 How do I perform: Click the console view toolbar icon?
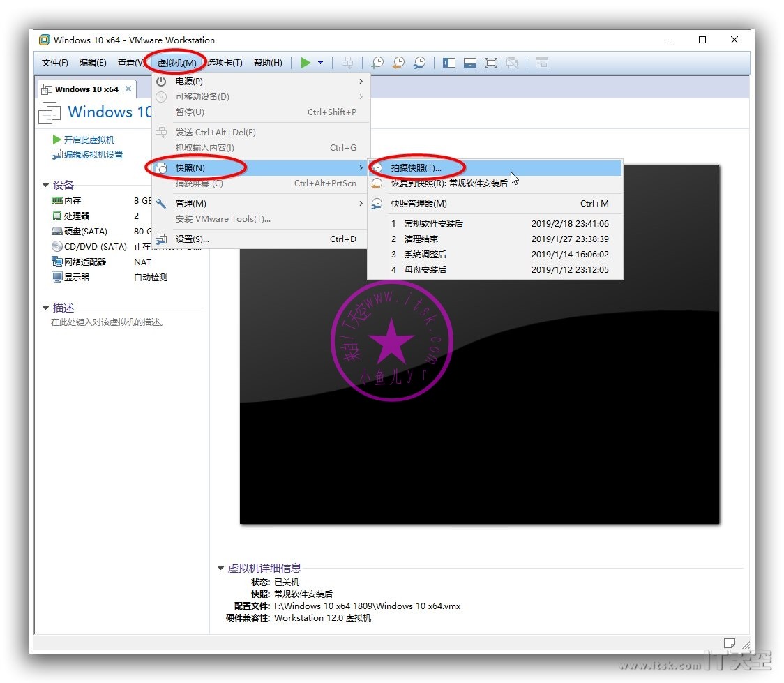click(x=542, y=63)
